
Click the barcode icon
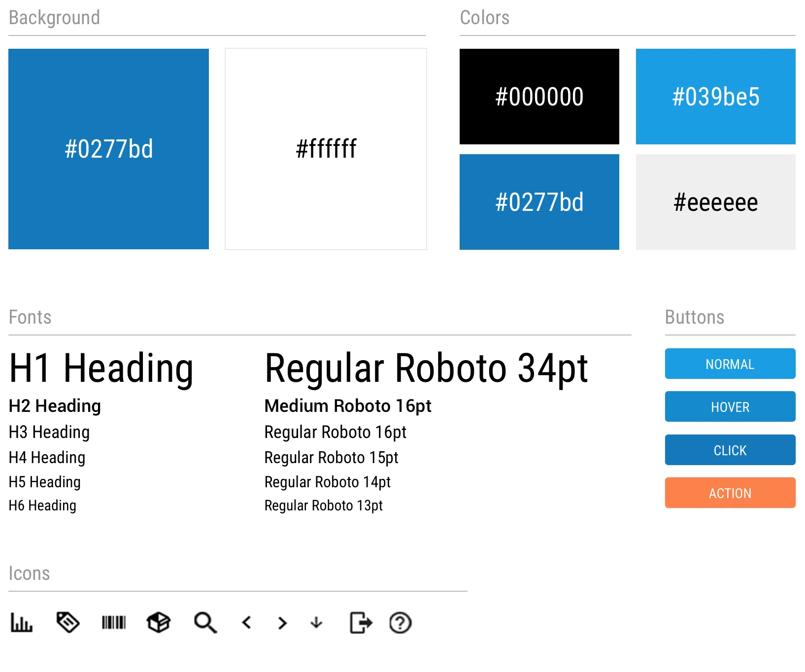[114, 623]
